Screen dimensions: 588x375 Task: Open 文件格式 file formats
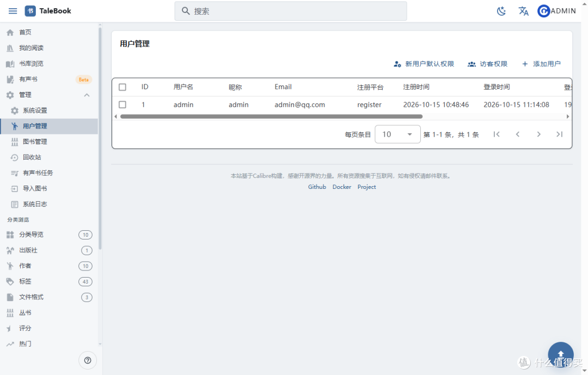[49, 297]
